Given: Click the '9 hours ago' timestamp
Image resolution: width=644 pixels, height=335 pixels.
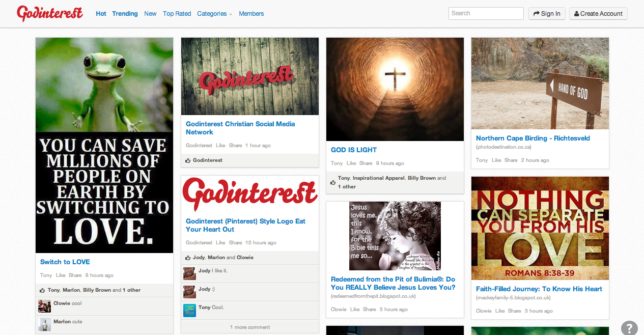Looking at the screenshot, I should (390, 163).
